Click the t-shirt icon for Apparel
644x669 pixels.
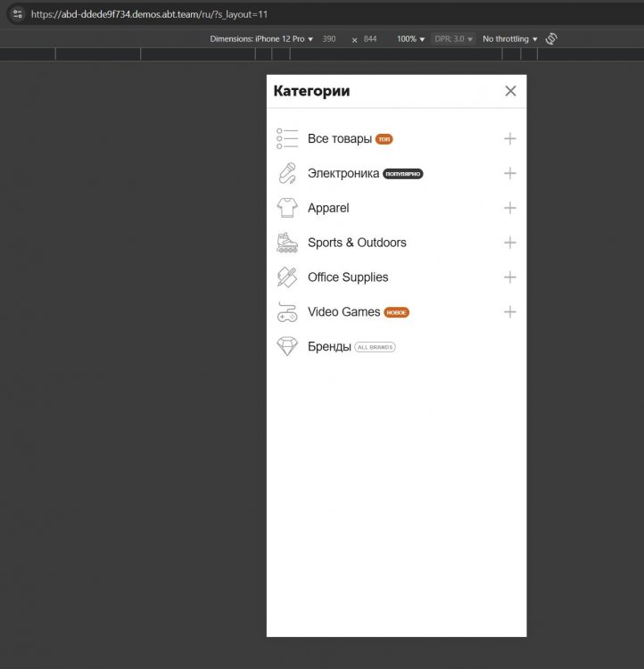(286, 208)
